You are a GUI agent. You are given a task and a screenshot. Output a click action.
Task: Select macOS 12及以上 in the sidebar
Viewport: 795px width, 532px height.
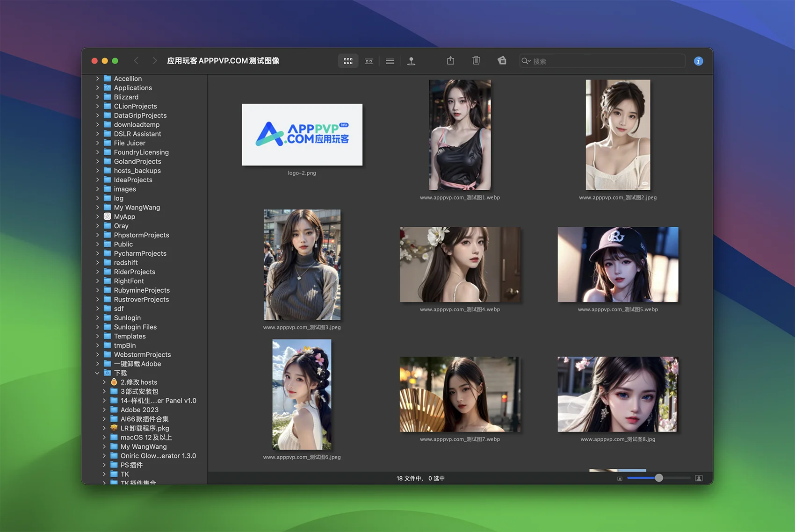146,438
